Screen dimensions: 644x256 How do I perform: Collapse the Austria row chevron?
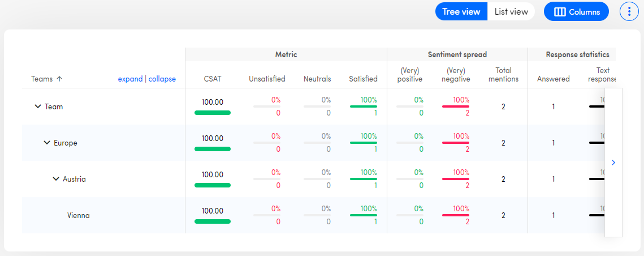(56, 179)
